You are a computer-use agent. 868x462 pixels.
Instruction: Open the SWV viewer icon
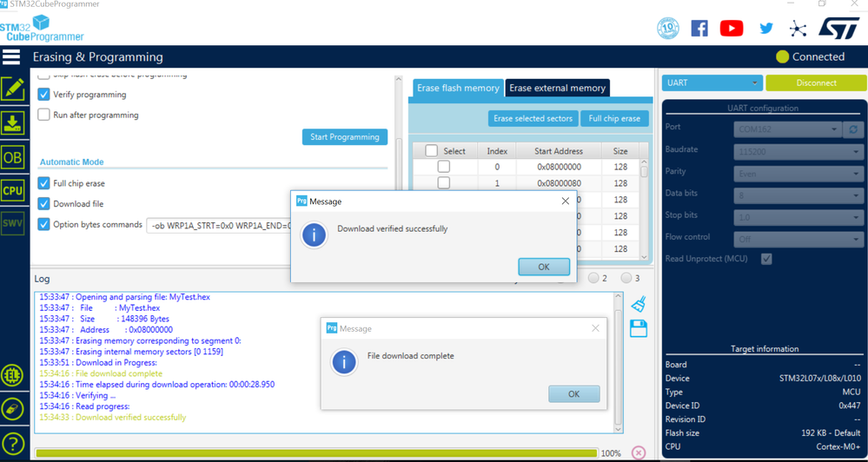coord(12,223)
